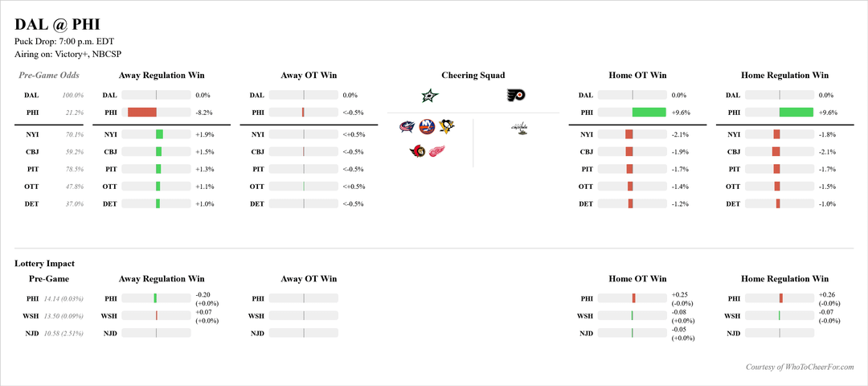Viewport: 868px width, 386px height.
Task: Click the Lottery Impact section heading
Action: 45,263
